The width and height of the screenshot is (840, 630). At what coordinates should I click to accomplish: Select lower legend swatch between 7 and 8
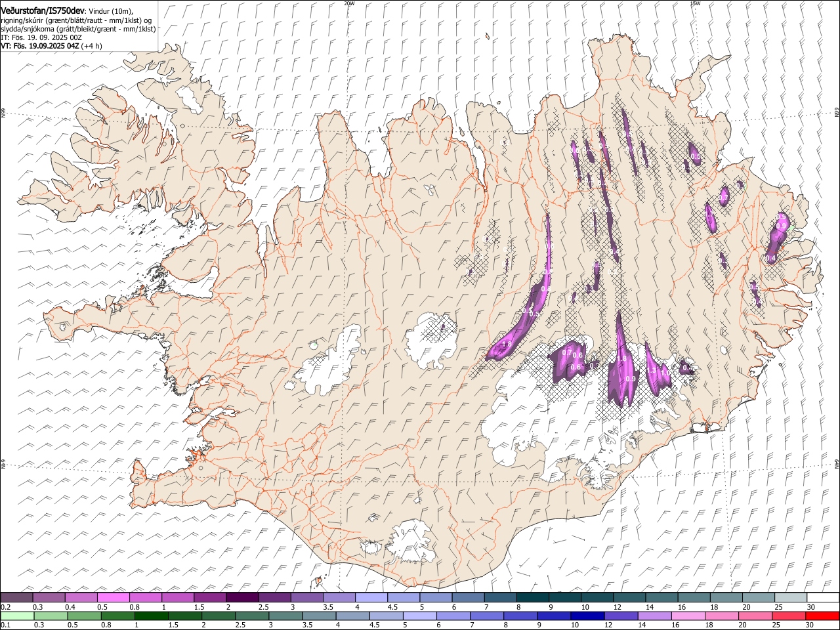[x=488, y=616]
